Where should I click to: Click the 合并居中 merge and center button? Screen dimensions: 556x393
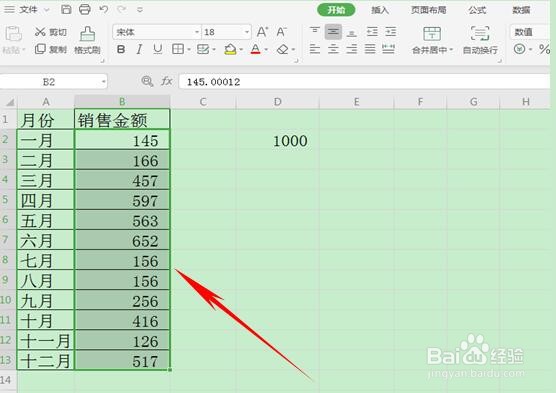coord(432,40)
